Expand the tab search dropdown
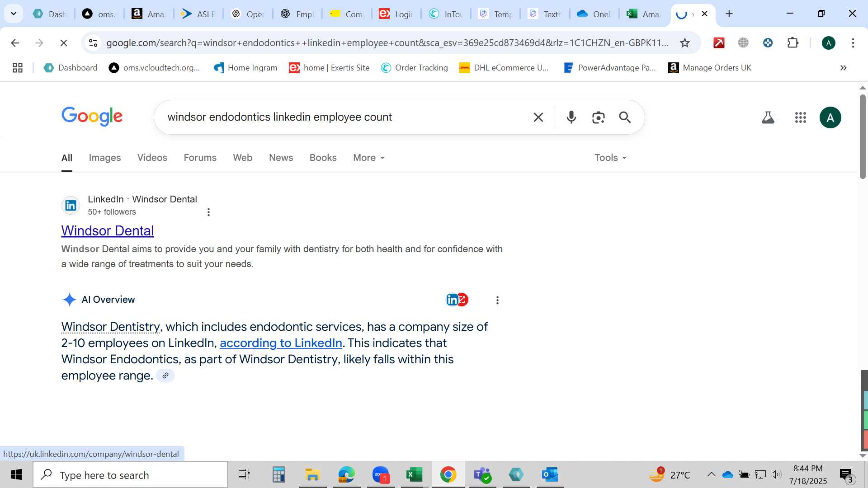Viewport: 868px width, 488px height. (14, 14)
